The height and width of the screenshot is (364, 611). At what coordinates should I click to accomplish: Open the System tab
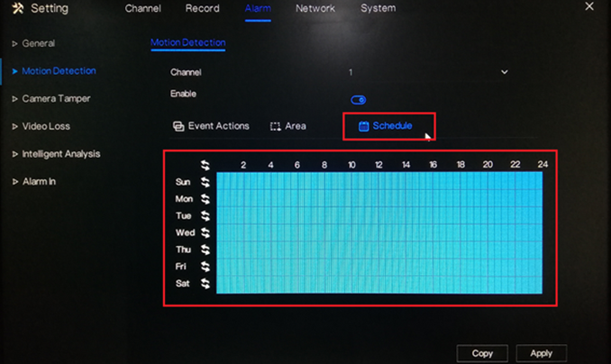pos(378,8)
